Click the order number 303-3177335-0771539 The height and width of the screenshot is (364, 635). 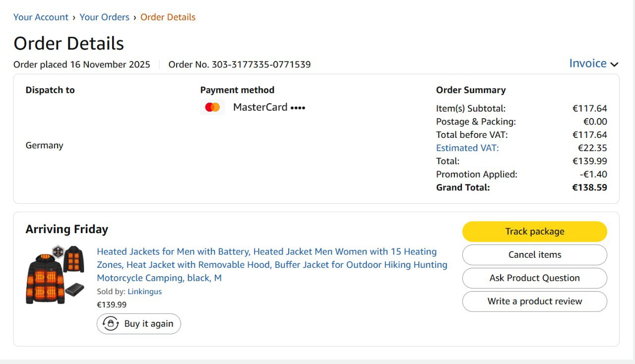pyautogui.click(x=261, y=64)
